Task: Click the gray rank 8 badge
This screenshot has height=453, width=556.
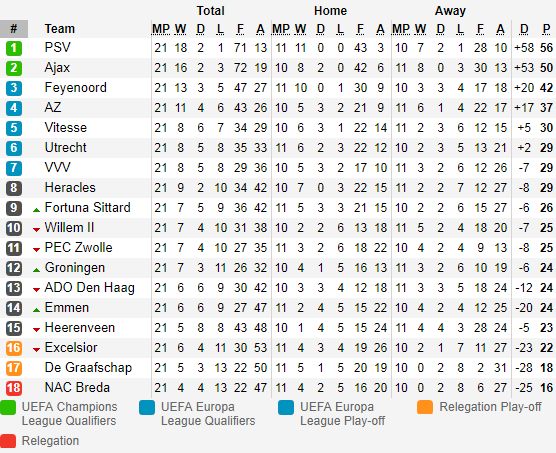Action: pyautogui.click(x=14, y=188)
